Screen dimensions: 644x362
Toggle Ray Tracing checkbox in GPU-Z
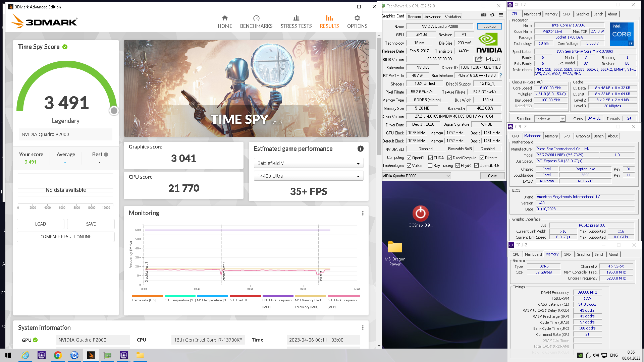click(x=430, y=166)
